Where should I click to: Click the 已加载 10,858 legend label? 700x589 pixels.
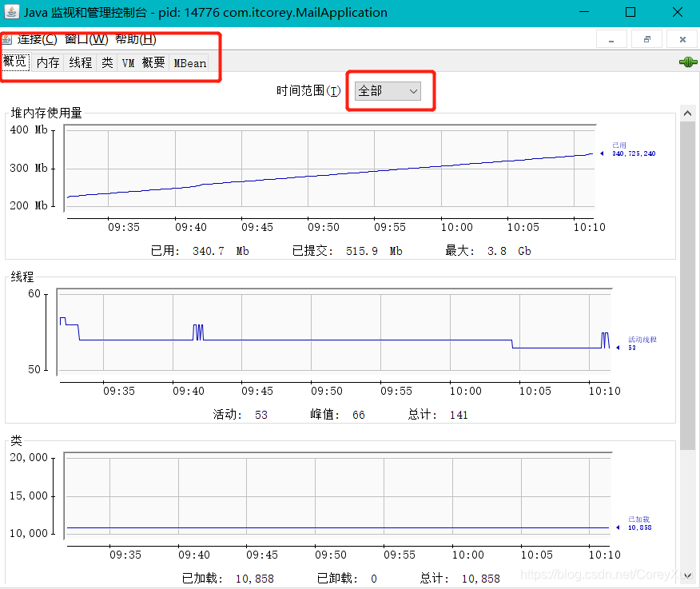coord(639,523)
